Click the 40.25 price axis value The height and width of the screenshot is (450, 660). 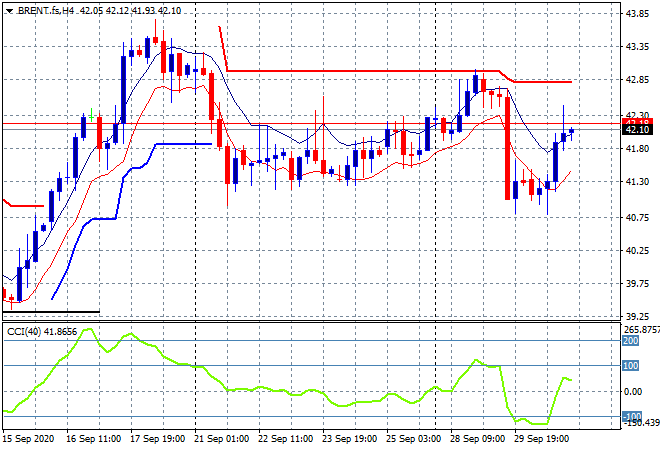click(x=637, y=250)
